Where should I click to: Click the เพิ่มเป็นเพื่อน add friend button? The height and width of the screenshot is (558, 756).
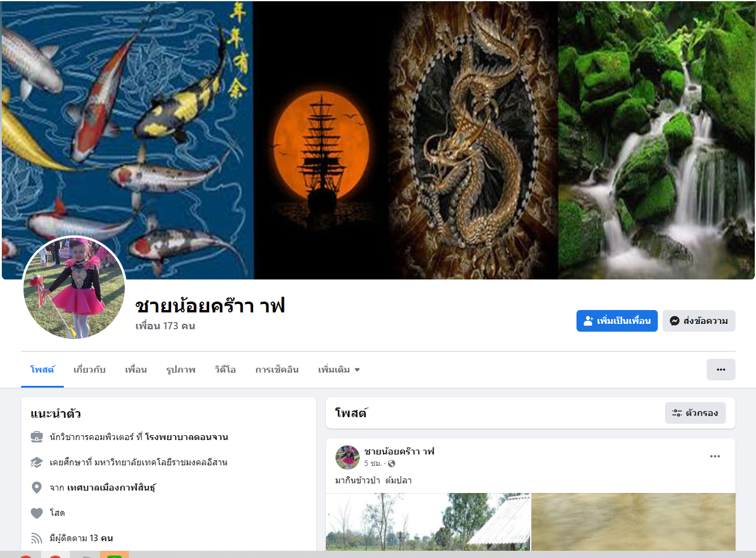coord(617,321)
